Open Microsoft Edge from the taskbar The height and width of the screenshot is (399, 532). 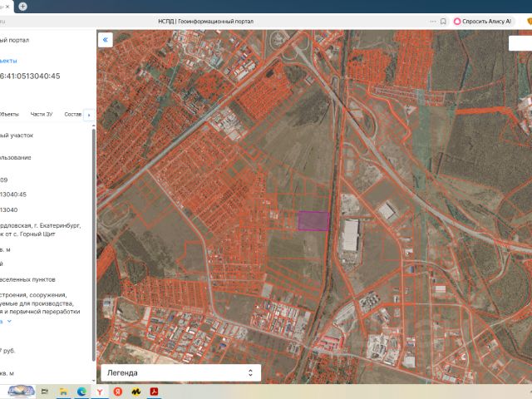pyautogui.click(x=81, y=391)
